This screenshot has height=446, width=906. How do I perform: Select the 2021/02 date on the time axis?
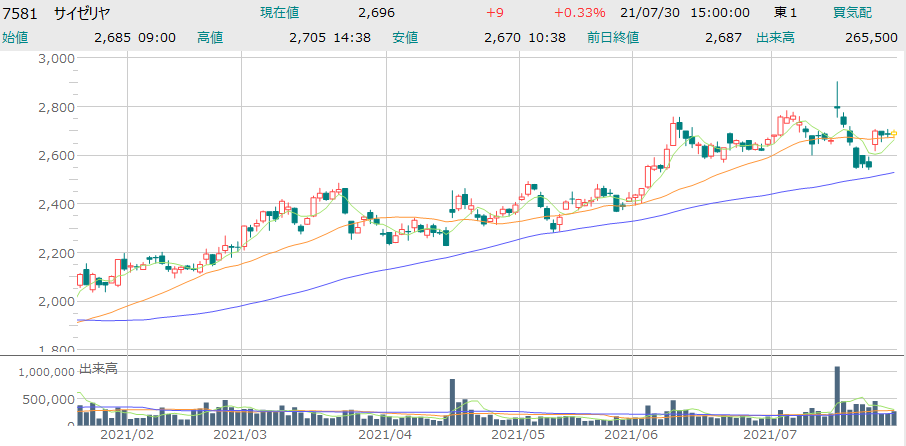click(128, 436)
